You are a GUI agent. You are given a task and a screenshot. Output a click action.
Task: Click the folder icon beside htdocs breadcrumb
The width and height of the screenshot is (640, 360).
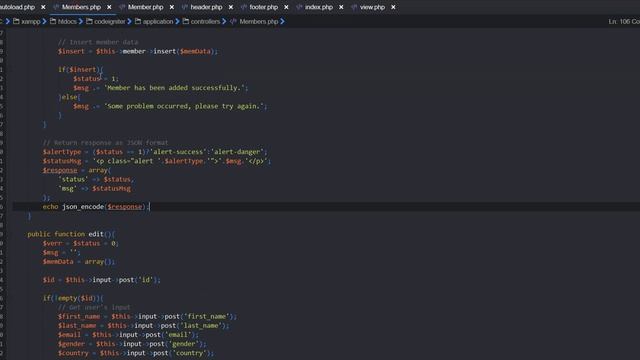(53, 21)
